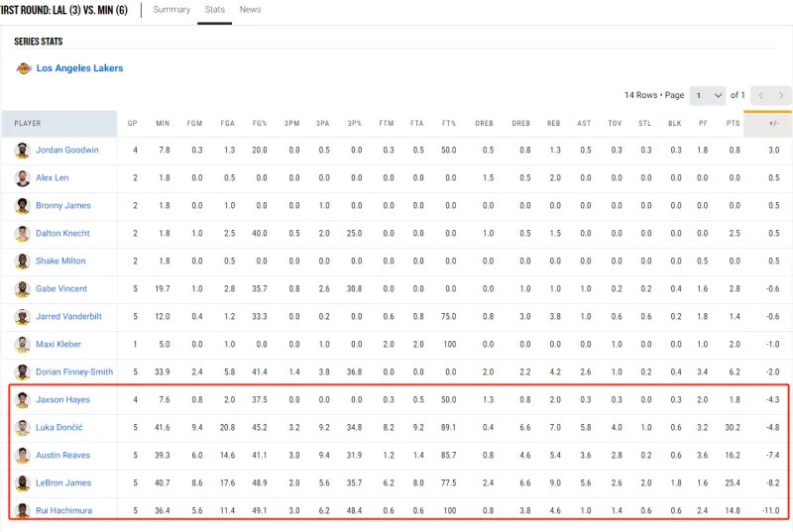Viewport: 793px width, 532px height.
Task: Open the Los Angeles Lakers team link
Action: (79, 68)
